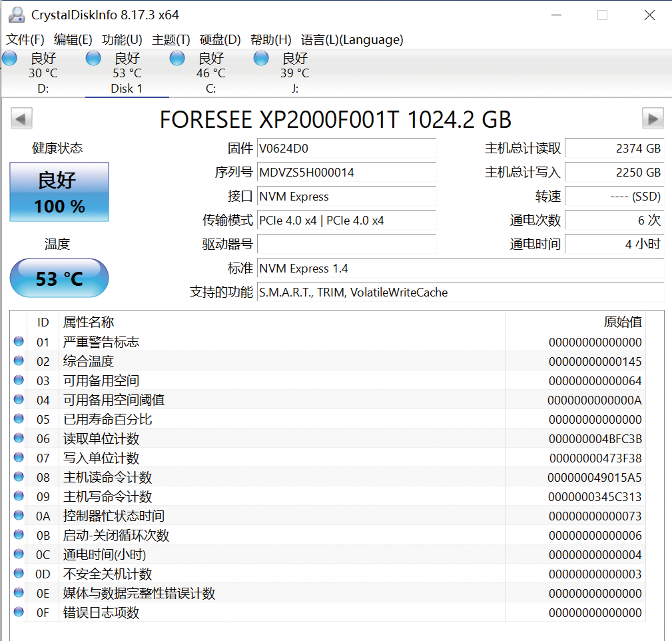Image resolution: width=672 pixels, height=641 pixels.
Task: Click the 良好 100% health status button
Action: [x=59, y=191]
